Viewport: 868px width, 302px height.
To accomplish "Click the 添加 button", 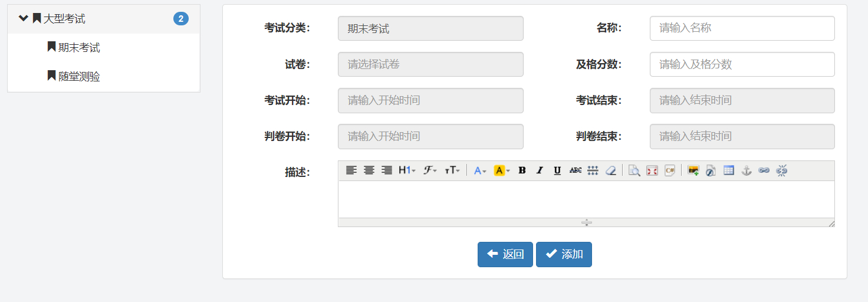I will [564, 254].
